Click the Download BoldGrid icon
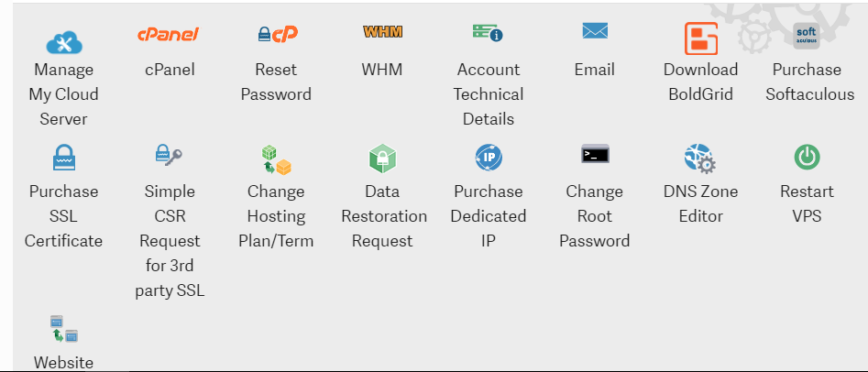 [700, 38]
